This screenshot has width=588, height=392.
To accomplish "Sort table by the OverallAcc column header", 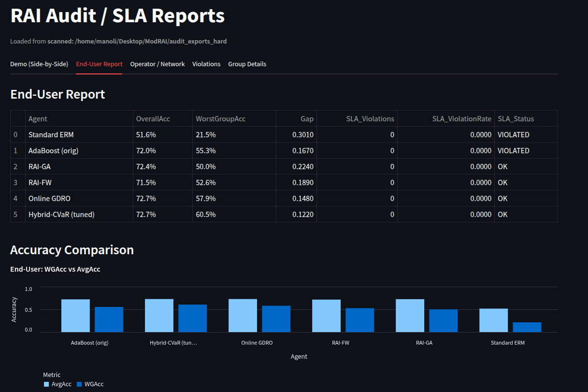I will (153, 119).
